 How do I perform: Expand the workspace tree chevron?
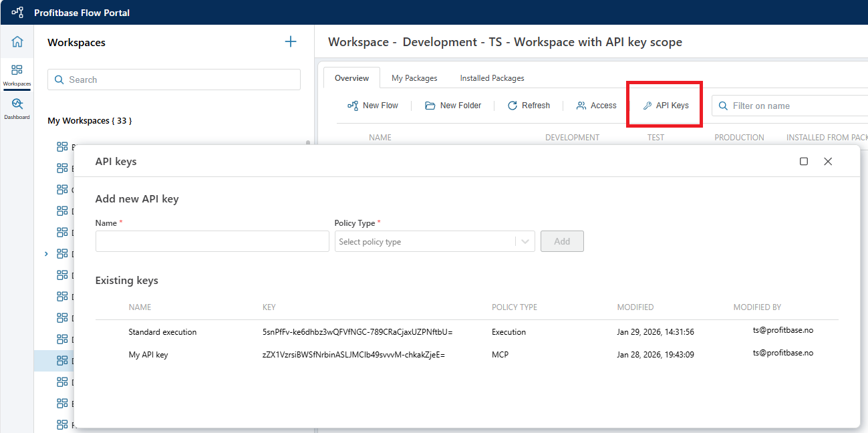tap(46, 254)
